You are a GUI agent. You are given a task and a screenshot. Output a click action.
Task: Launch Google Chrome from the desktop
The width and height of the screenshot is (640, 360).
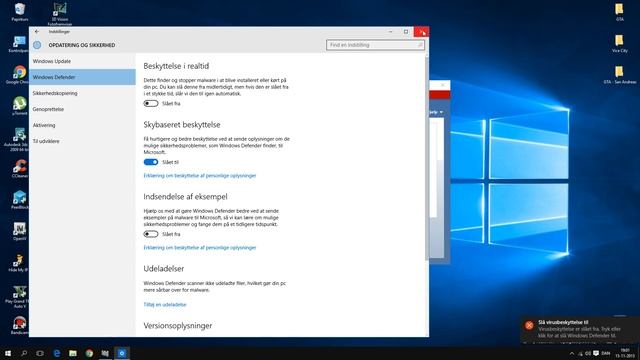19,75
